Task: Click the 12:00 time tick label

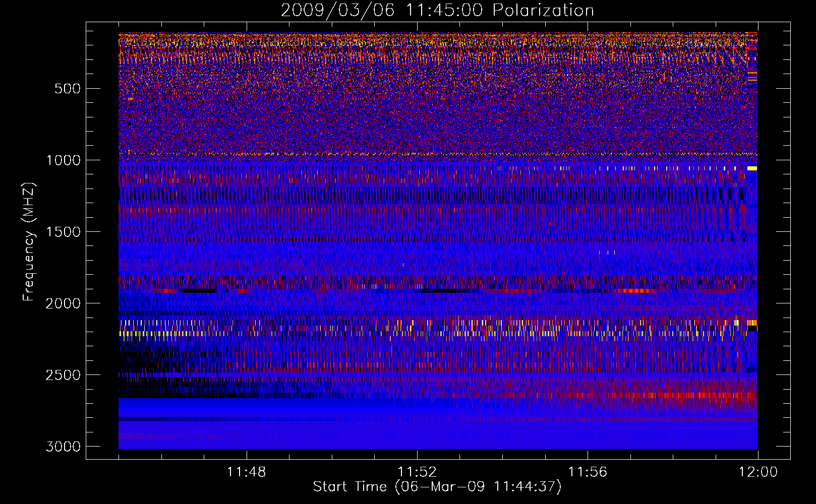Action: pyautogui.click(x=758, y=472)
